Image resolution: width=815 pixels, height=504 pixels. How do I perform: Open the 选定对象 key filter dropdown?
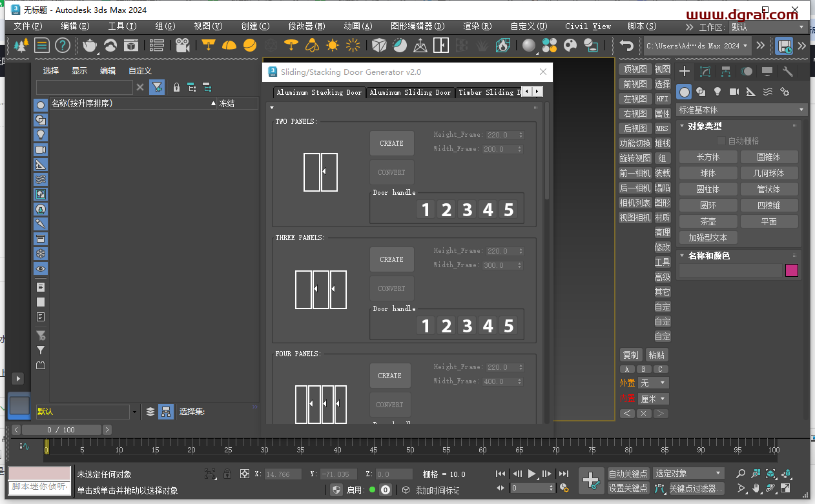click(687, 474)
